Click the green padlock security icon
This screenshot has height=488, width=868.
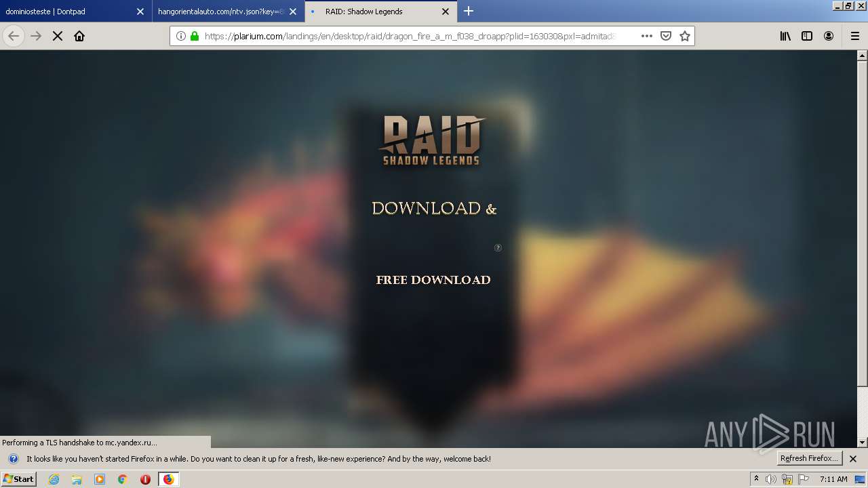coord(195,36)
